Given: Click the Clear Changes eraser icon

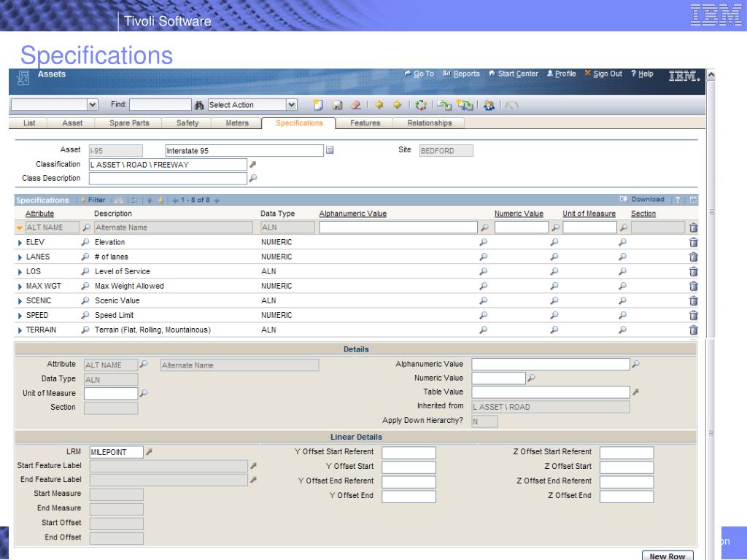Looking at the screenshot, I should (355, 105).
